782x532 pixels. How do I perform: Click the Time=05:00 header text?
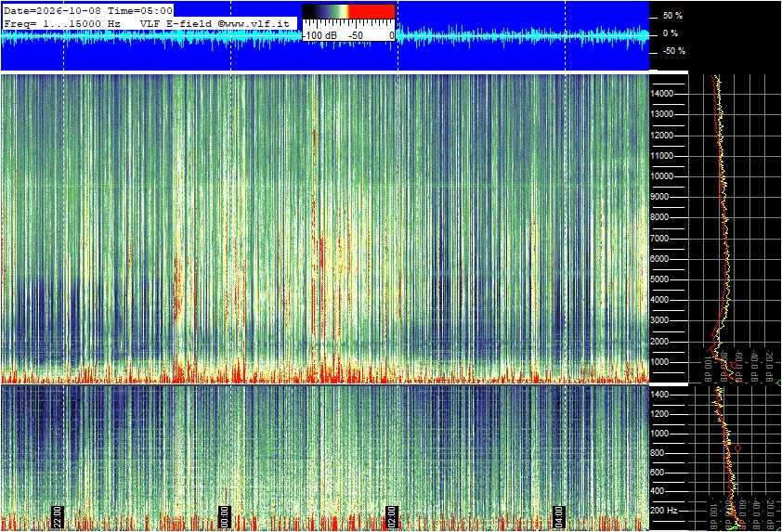tap(139, 10)
